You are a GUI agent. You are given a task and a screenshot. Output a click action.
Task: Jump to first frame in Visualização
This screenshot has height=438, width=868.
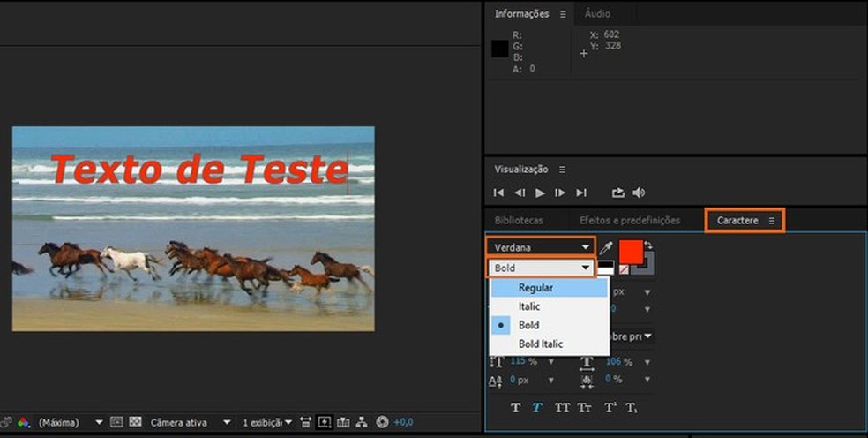click(x=499, y=193)
